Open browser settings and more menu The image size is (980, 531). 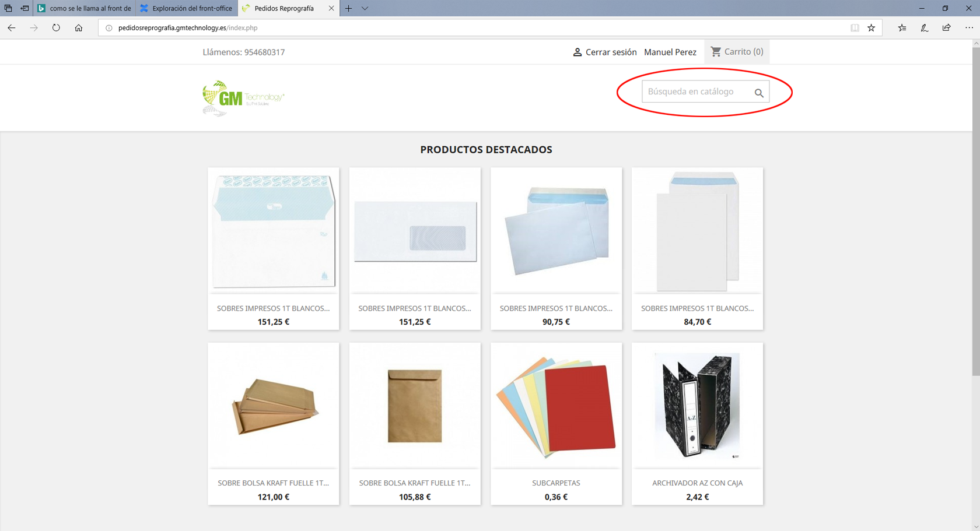[x=969, y=27]
